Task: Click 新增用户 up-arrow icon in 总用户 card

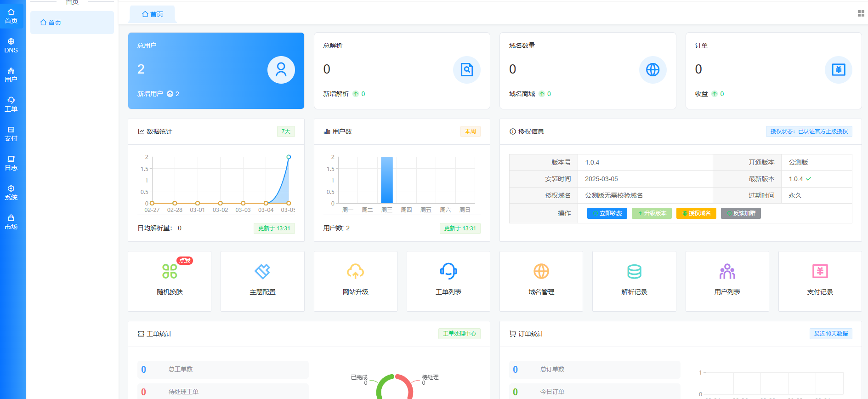Action: (x=170, y=94)
